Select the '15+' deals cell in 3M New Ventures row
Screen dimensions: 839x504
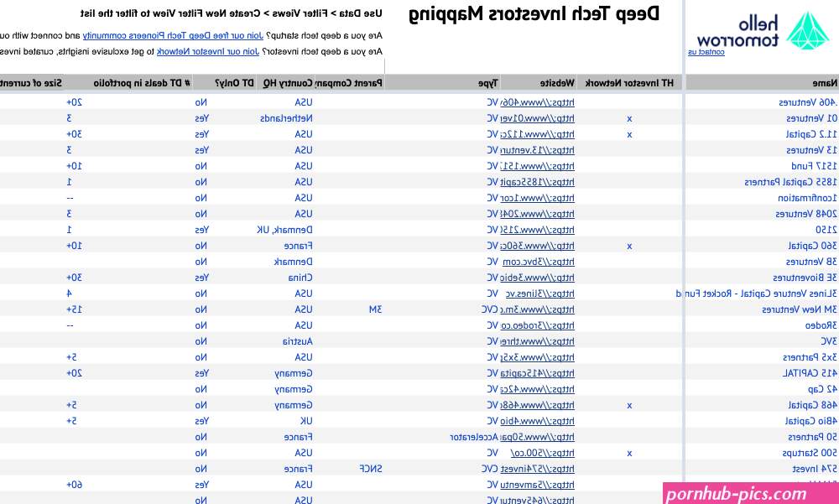[75, 309]
